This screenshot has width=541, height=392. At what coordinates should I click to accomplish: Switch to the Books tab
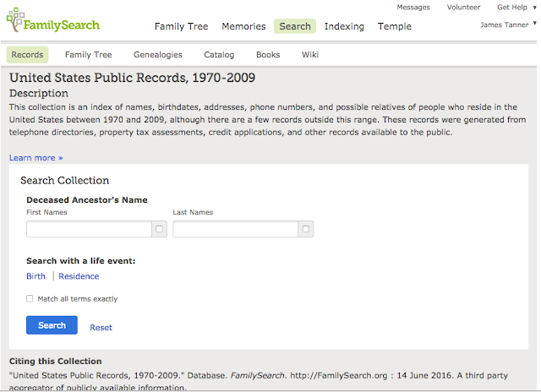pyautogui.click(x=268, y=54)
